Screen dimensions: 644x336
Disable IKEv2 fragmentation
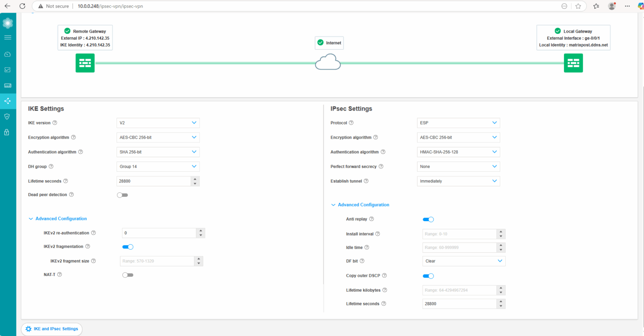[128, 247]
